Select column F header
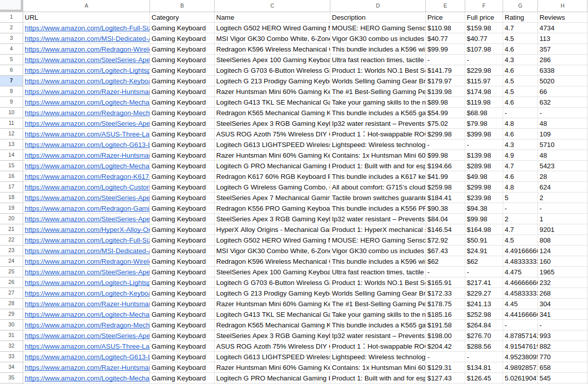This screenshot has width=588, height=384. (x=484, y=6)
